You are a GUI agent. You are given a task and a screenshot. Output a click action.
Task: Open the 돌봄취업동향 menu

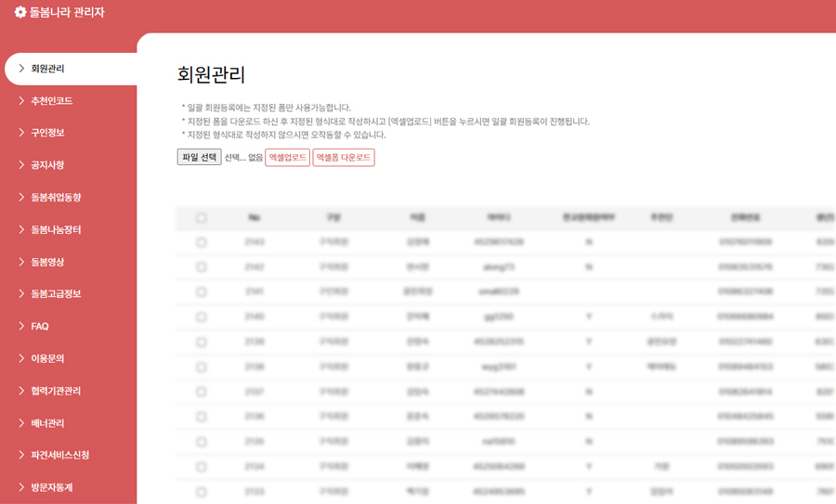[56, 198]
